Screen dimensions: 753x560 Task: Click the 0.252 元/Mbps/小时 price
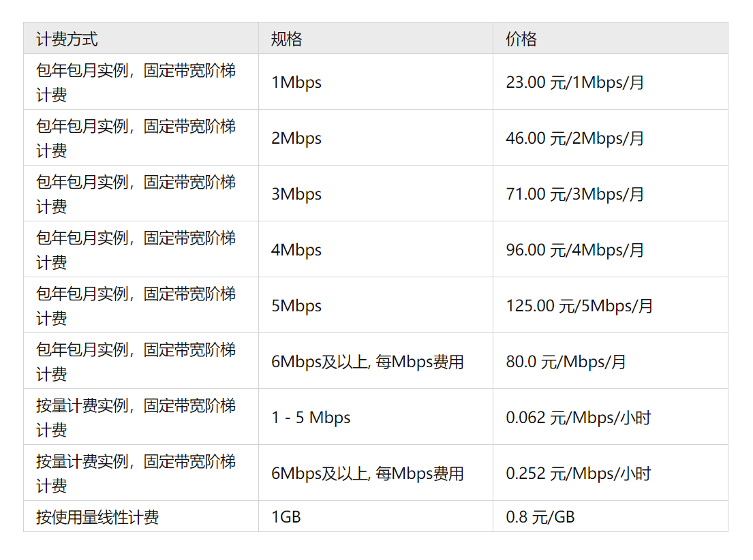click(x=578, y=474)
